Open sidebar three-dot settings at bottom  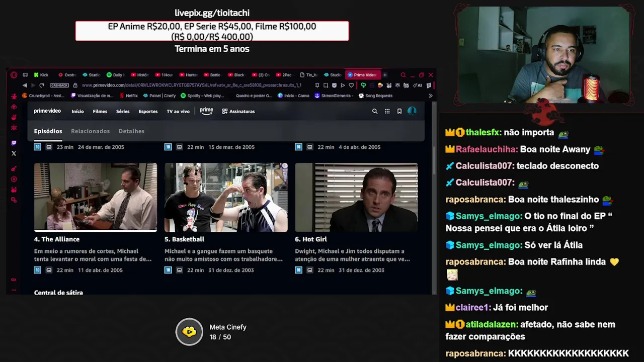14,290
